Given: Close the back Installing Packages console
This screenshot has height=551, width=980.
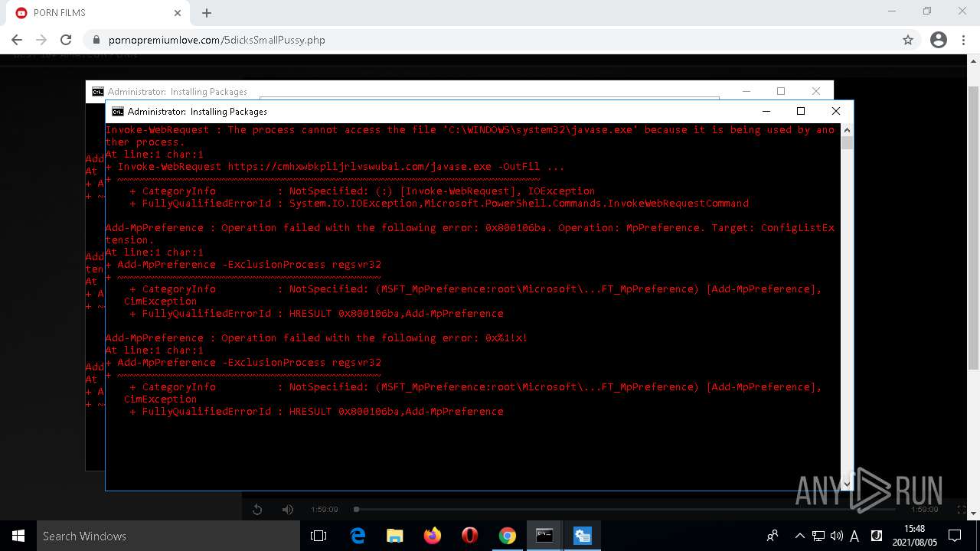Looking at the screenshot, I should point(816,91).
